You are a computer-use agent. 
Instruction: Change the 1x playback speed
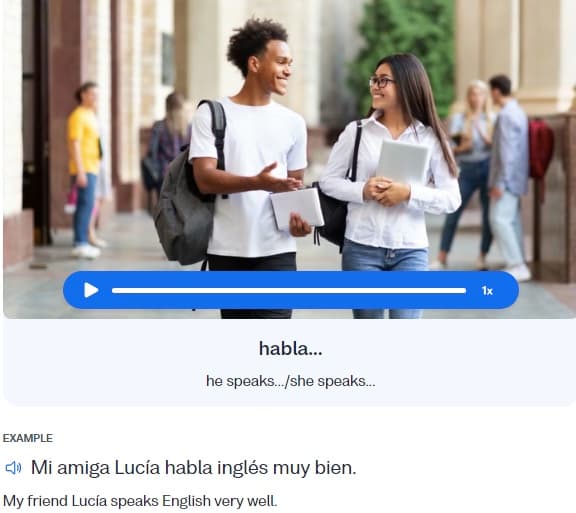(x=487, y=291)
